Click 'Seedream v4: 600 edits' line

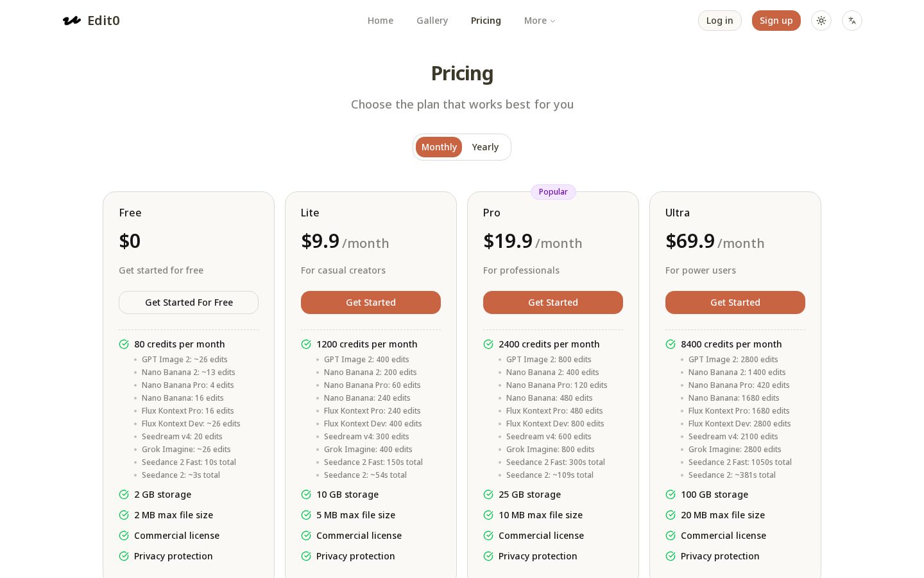549,437
